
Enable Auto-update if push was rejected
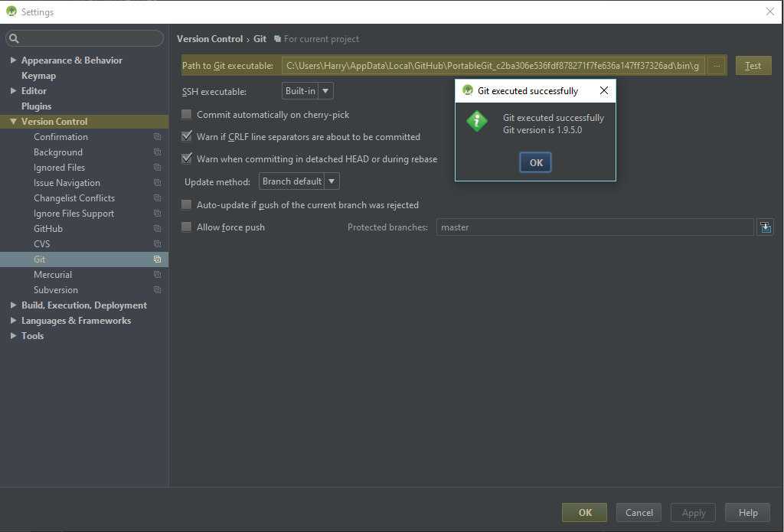(x=187, y=204)
